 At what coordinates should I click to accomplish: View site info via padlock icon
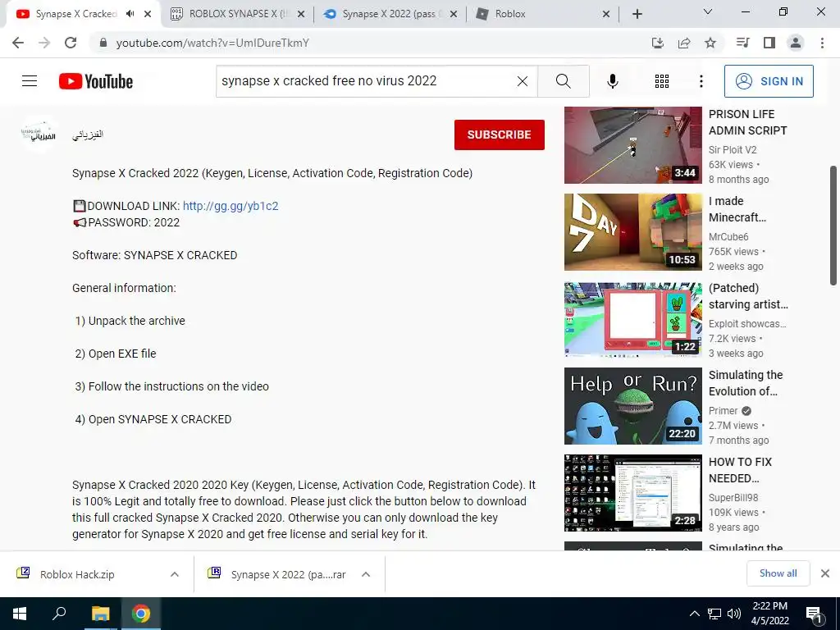[x=103, y=43]
